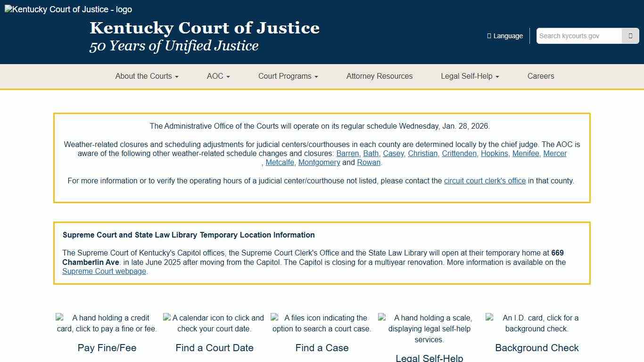Open the Barren county closure link
Viewport: 644px width, 362px height.
click(x=347, y=153)
